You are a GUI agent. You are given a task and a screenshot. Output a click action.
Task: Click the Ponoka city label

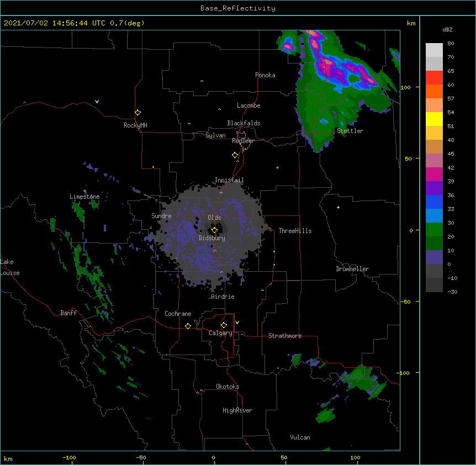click(265, 75)
